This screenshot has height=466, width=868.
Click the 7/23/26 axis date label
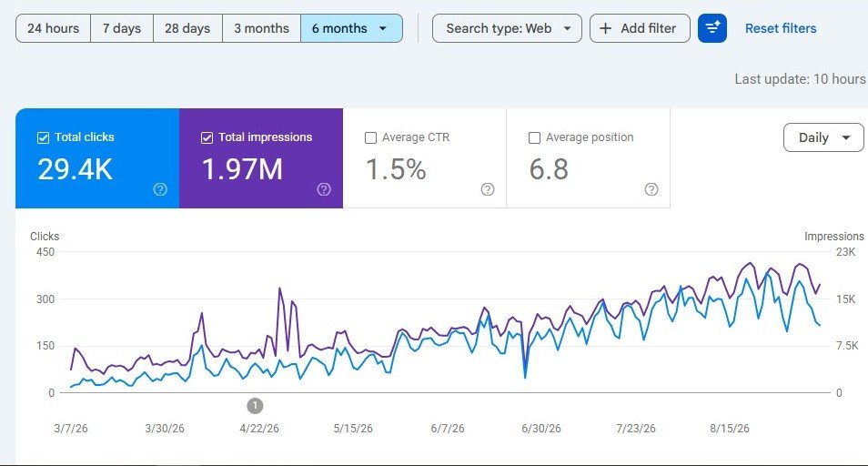point(635,429)
